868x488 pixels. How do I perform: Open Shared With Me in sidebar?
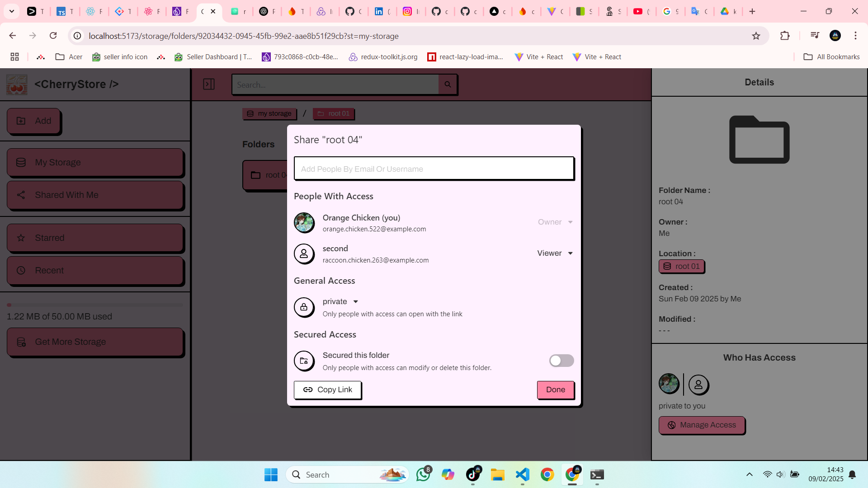[95, 195]
